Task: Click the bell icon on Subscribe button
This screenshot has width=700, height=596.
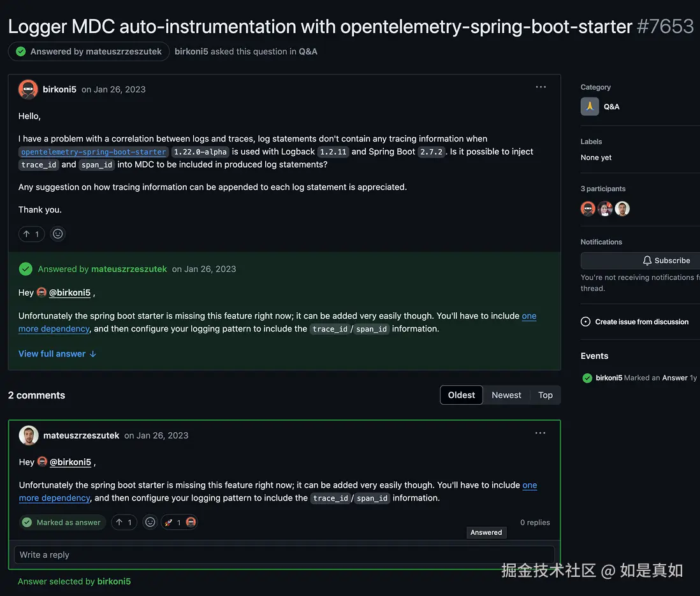Action: pyautogui.click(x=647, y=261)
